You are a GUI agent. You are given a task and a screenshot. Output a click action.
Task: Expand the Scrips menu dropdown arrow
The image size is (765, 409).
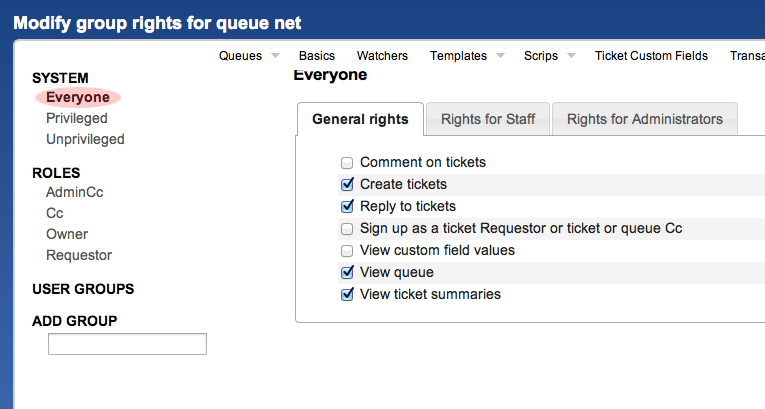(x=571, y=56)
